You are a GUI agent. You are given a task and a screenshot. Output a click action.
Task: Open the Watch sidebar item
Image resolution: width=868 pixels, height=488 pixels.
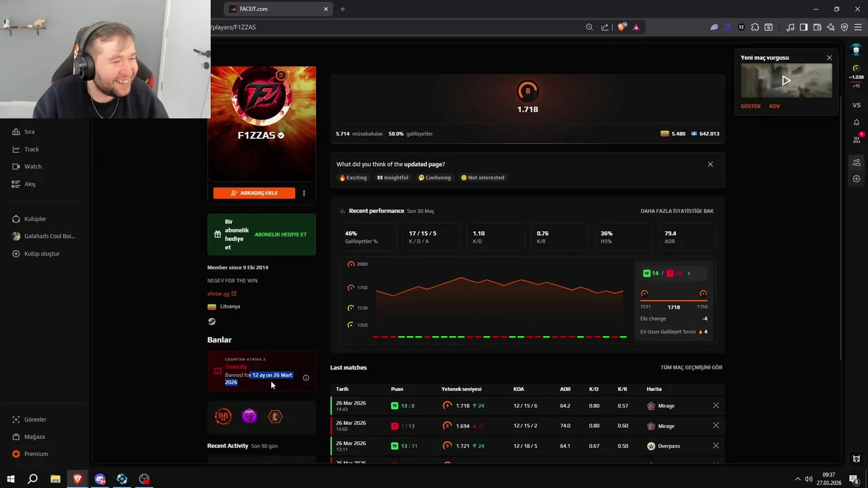(27, 166)
